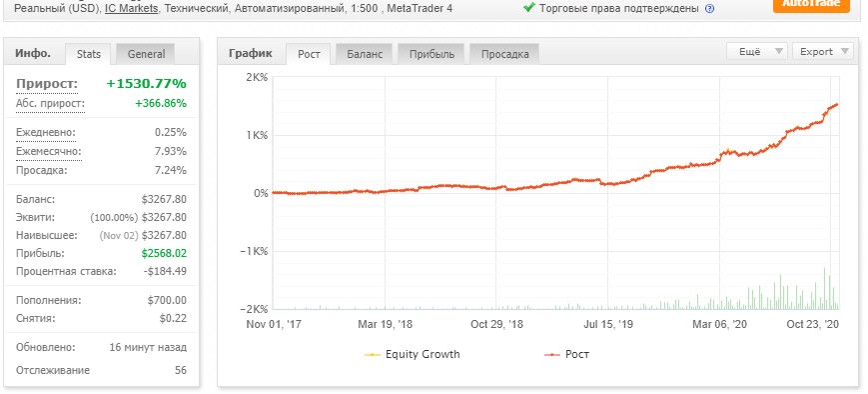This screenshot has width=868, height=394.
Task: Click the $700.00 deposits value
Action: tap(167, 300)
